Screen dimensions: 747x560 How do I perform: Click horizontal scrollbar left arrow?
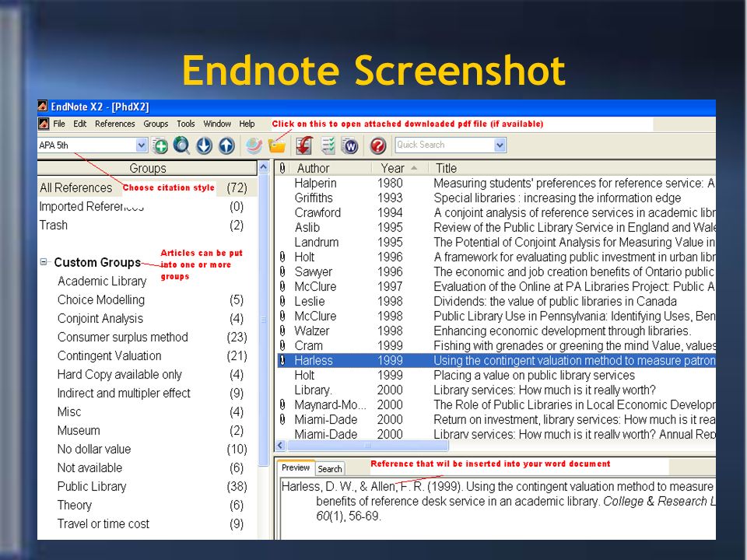click(x=281, y=446)
